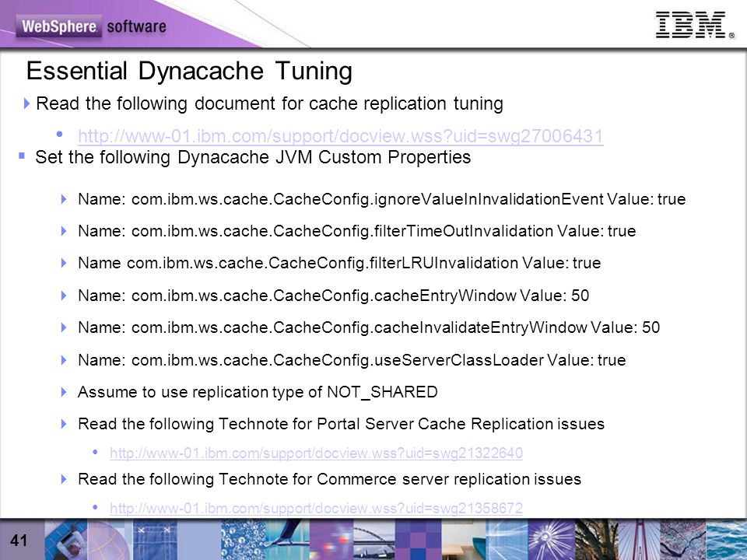Viewport: 747px width, 560px height.
Task: Click arrow bullet beside Commerce server technote line
Action: 64,479
